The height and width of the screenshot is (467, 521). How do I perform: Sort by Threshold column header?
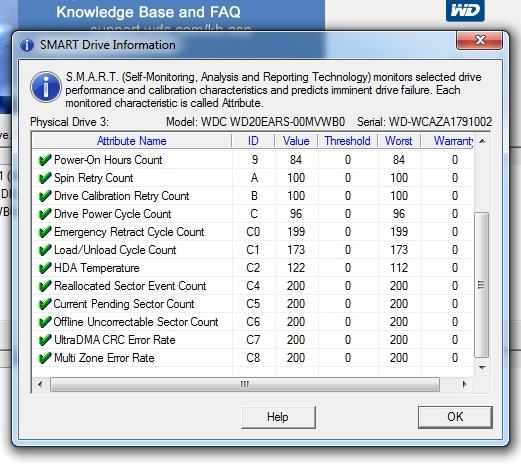pos(347,141)
